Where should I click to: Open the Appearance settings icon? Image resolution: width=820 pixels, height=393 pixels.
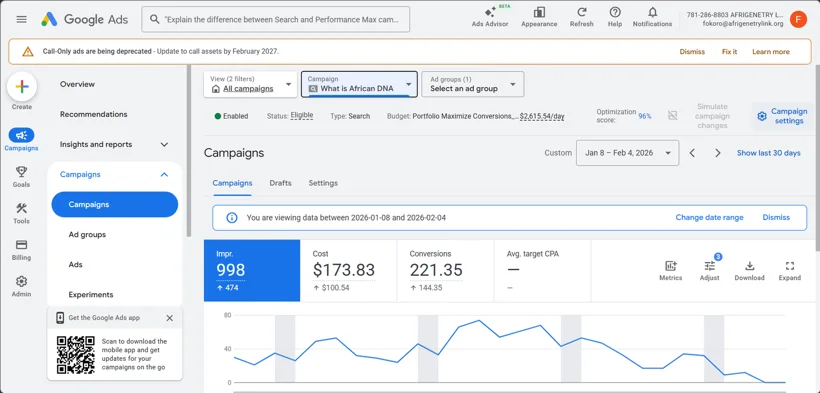[x=539, y=16]
